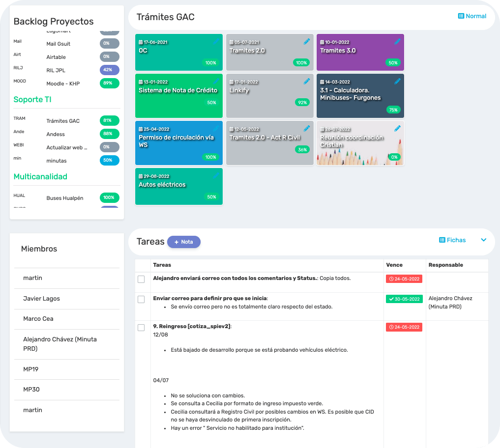The height and width of the screenshot is (448, 500).
Task: Click the Multicanalidad section heading
Action: (40, 176)
